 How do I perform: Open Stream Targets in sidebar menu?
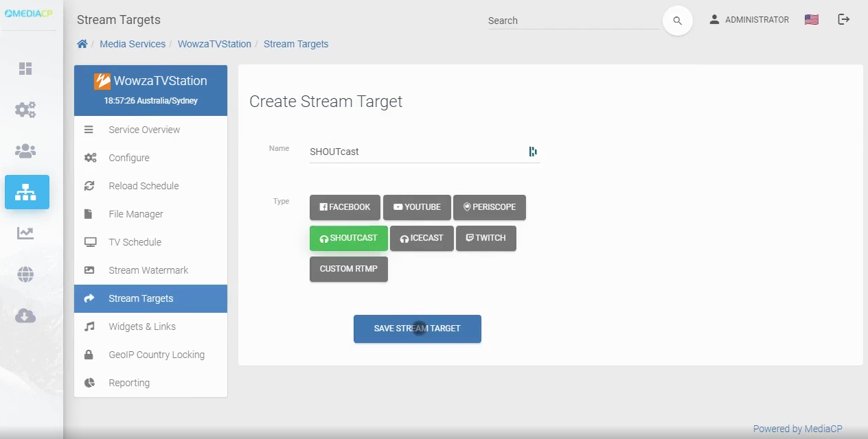(x=150, y=298)
